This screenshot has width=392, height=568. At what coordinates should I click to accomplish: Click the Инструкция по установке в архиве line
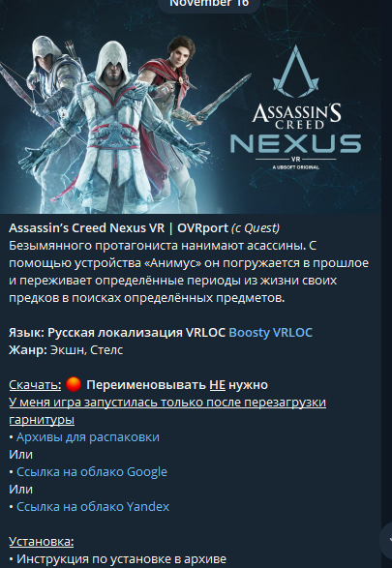[x=118, y=558]
